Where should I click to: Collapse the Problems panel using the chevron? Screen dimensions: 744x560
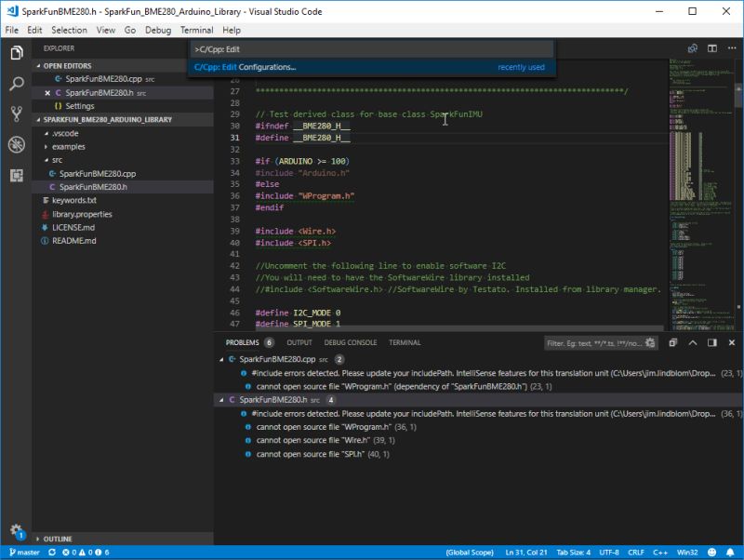pyautogui.click(x=692, y=342)
